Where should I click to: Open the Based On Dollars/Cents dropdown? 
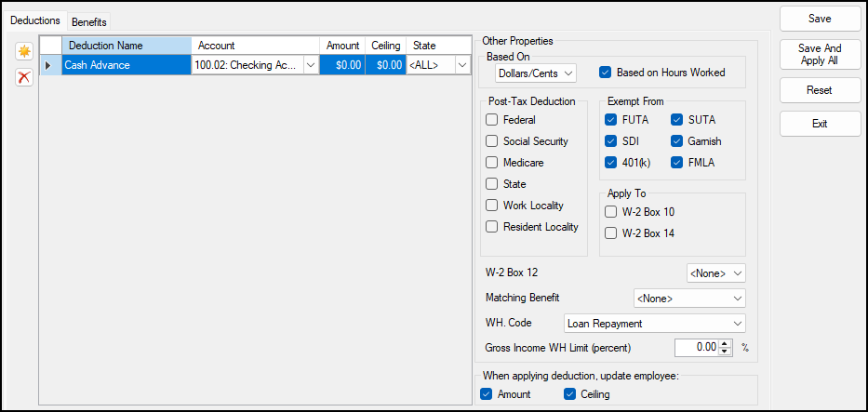(x=536, y=73)
